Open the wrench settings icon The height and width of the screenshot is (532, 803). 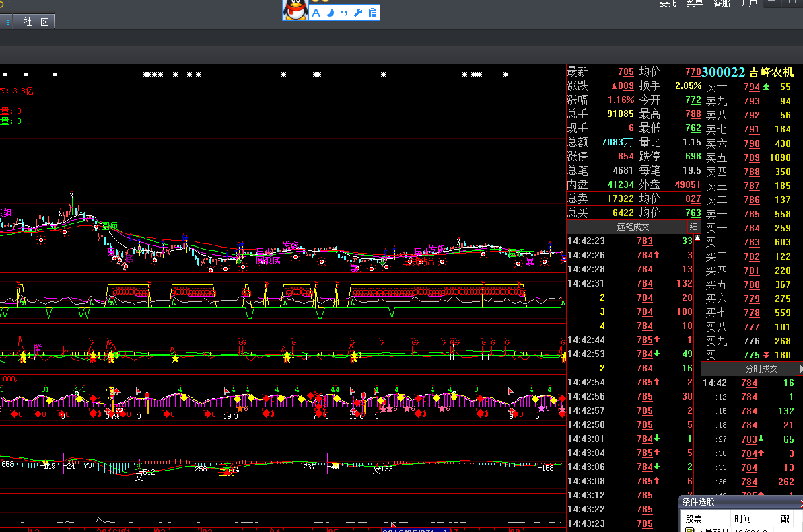pos(359,13)
